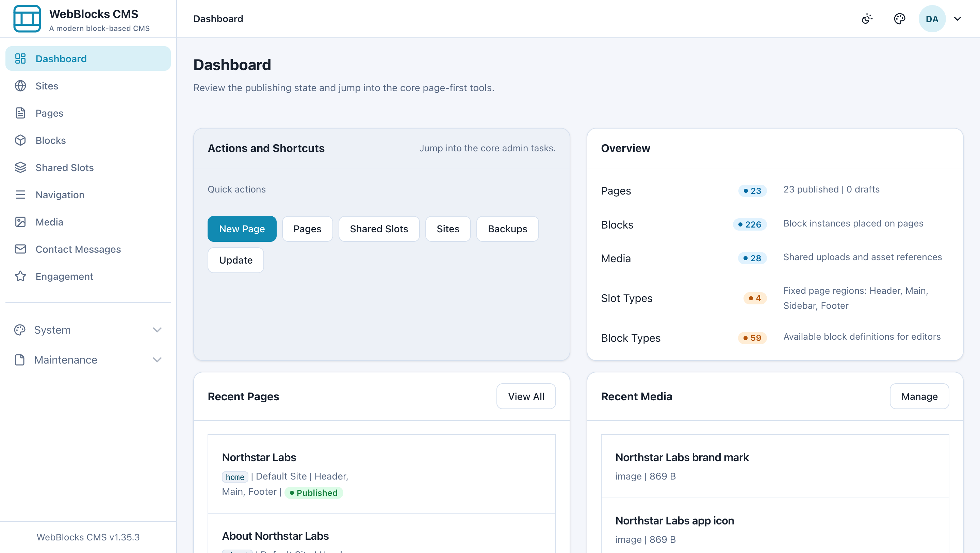Click the Pages count badge 23
The width and height of the screenshot is (980, 553).
coord(752,190)
